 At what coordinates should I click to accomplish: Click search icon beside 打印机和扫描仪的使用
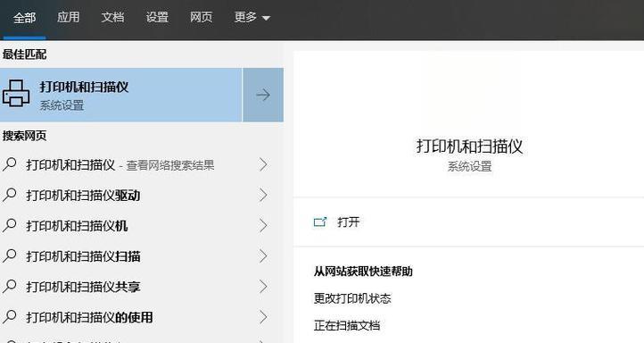(x=10, y=316)
